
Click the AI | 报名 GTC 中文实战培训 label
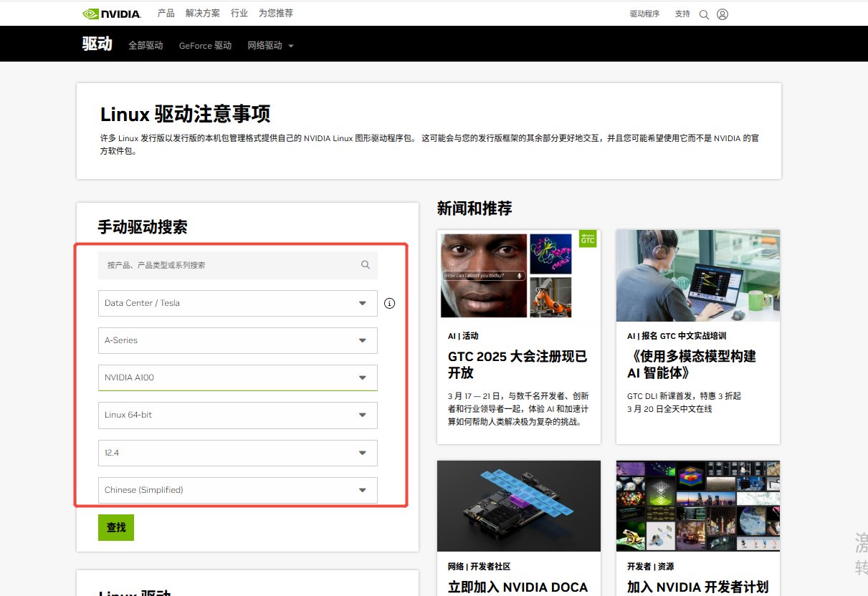(x=677, y=336)
